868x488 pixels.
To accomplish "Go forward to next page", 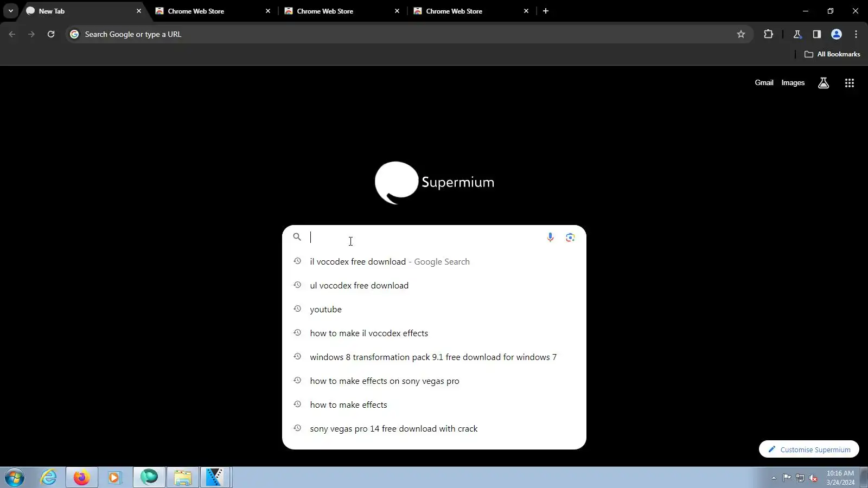I will 31,34.
